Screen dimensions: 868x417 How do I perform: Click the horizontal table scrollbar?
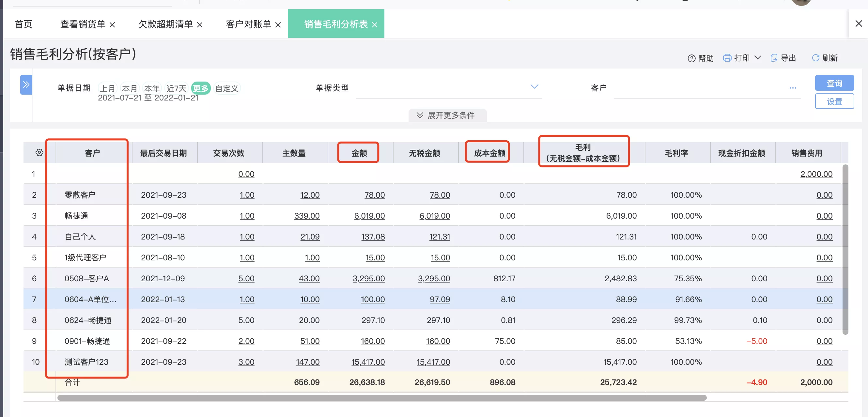tap(382, 397)
